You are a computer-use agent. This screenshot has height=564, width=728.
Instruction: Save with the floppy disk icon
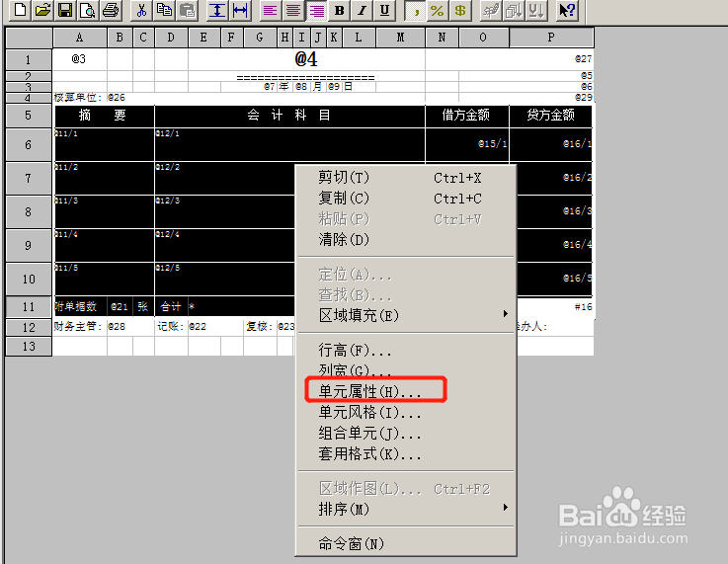65,10
